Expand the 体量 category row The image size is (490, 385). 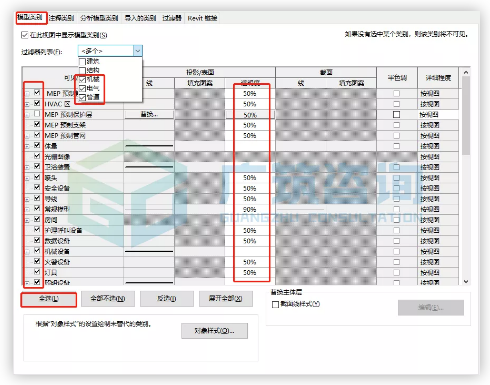27,146
